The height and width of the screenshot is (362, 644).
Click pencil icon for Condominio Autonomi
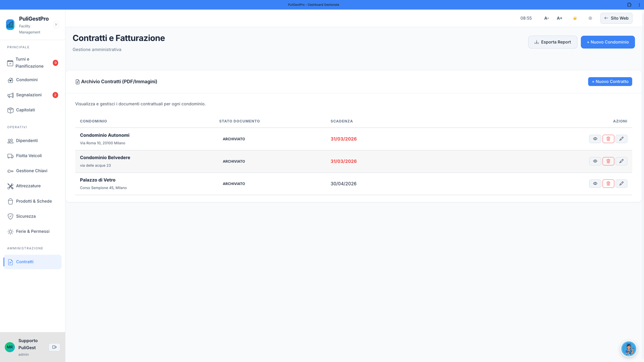click(621, 139)
